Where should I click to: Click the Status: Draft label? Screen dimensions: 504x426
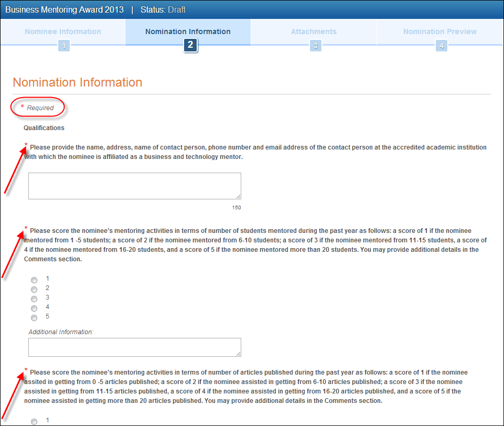163,9
